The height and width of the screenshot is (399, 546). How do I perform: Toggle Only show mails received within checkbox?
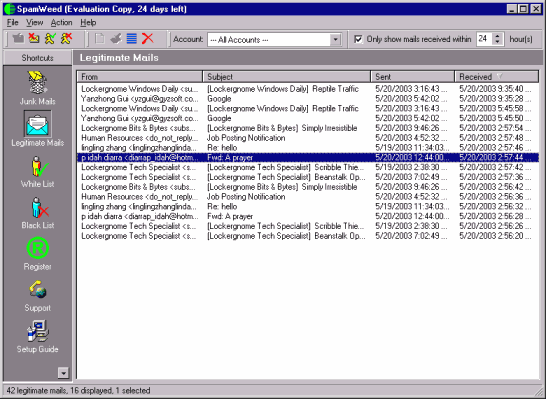358,39
